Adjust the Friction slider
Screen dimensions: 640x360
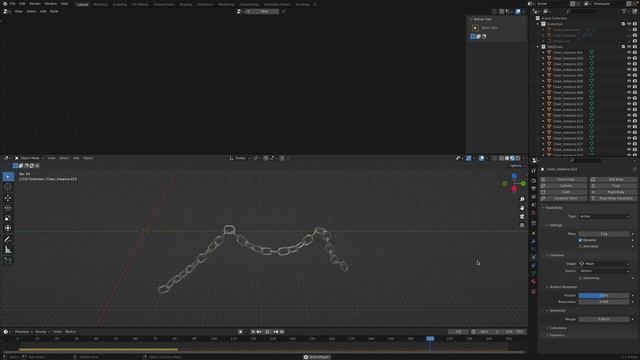tap(604, 295)
